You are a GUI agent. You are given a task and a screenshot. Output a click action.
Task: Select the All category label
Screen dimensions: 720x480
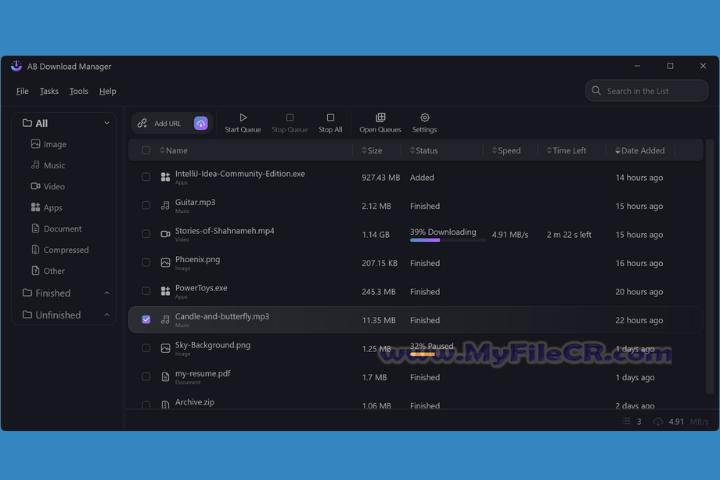(41, 123)
